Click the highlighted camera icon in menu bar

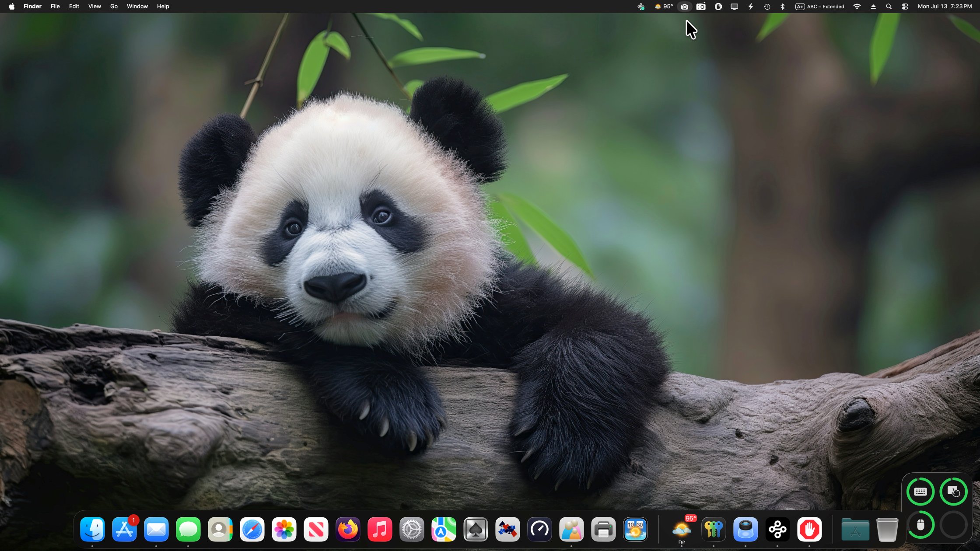[685, 7]
